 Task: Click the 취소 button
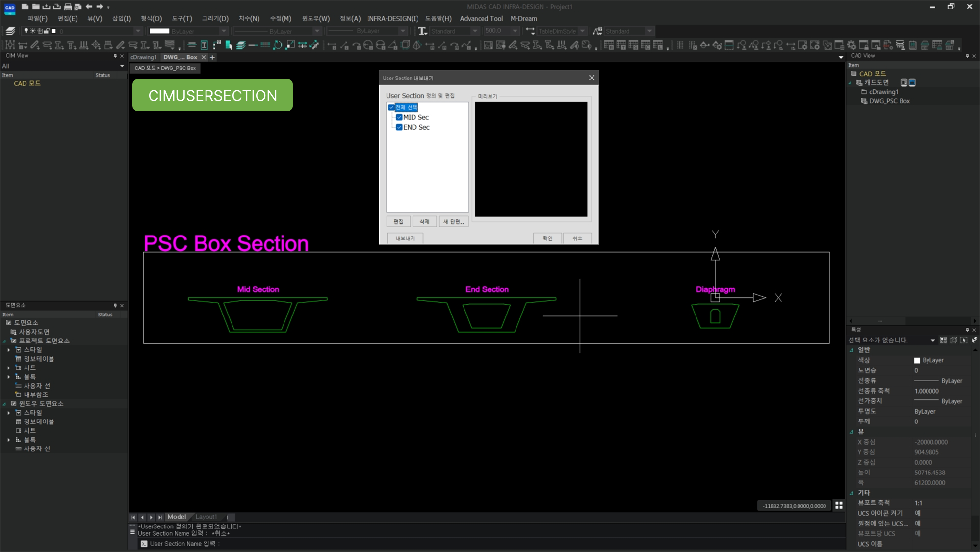(x=577, y=238)
